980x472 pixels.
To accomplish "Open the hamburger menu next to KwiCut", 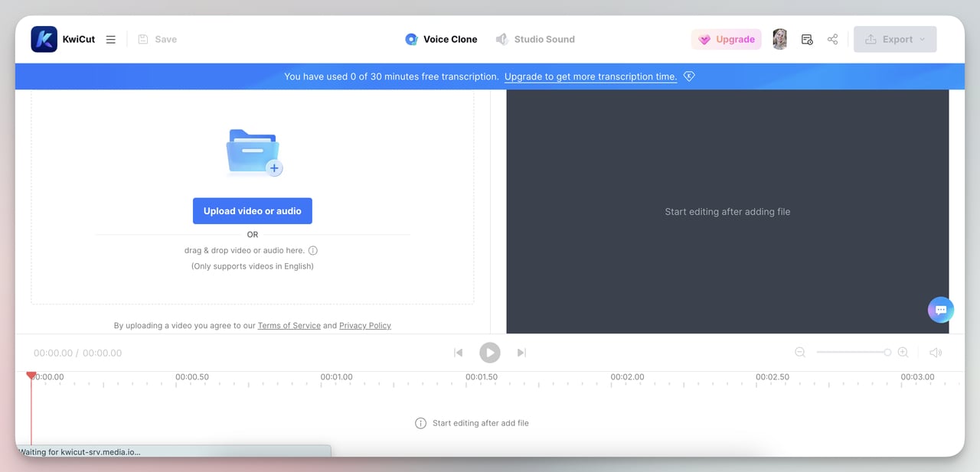I will click(110, 39).
